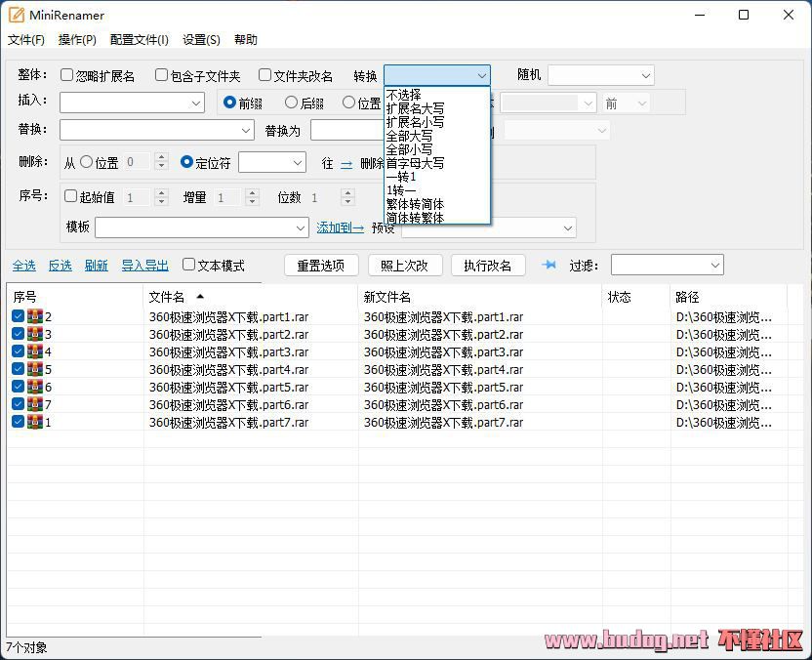The image size is (812, 660).
Task: Uncheck the checkbox for part3.rar row
Action: (x=19, y=351)
